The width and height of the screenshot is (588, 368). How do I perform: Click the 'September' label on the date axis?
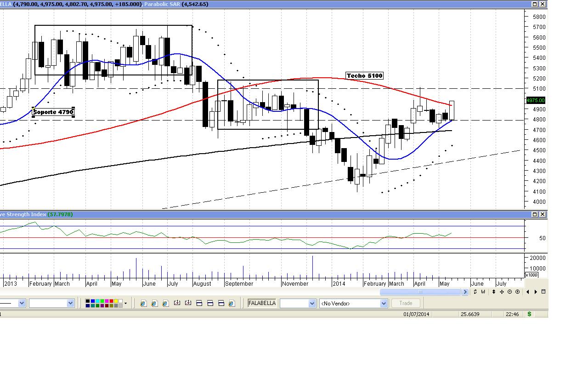tap(239, 284)
